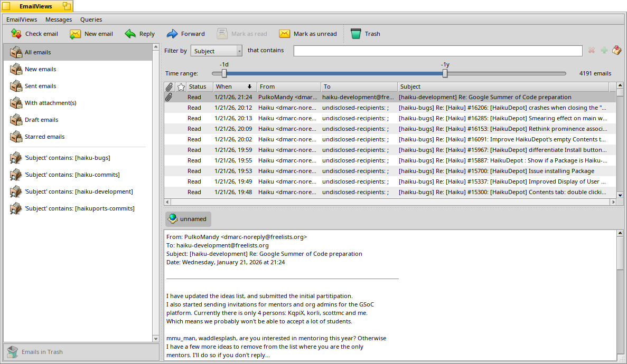The width and height of the screenshot is (627, 364).
Task: Click the green Reply arrow
Action: 130,34
